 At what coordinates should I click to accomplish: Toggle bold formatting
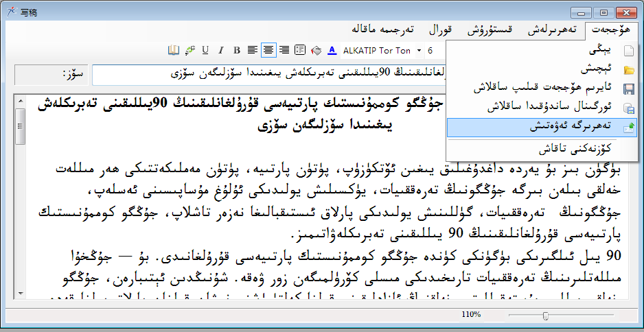tap(237, 50)
